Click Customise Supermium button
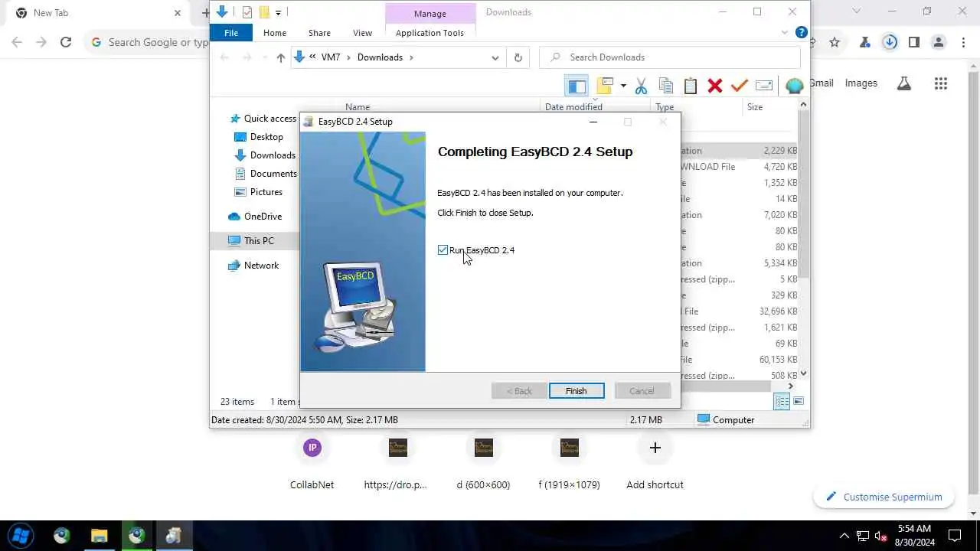The height and width of the screenshot is (551, 980). coord(884,497)
